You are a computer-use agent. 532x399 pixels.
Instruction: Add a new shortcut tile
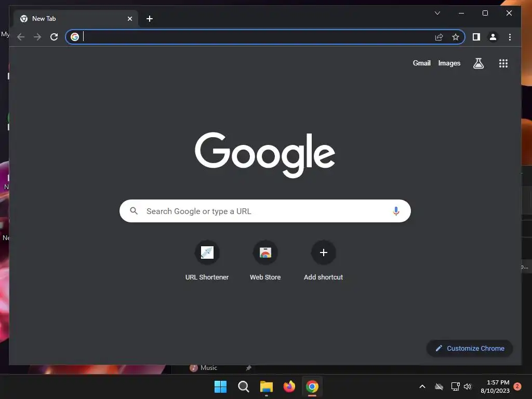pos(323,261)
